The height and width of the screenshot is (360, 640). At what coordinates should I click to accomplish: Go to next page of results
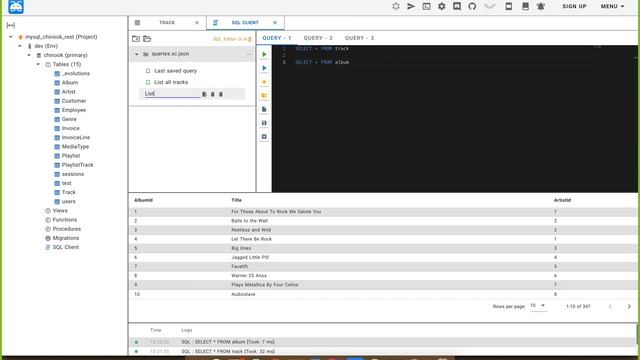(629, 306)
